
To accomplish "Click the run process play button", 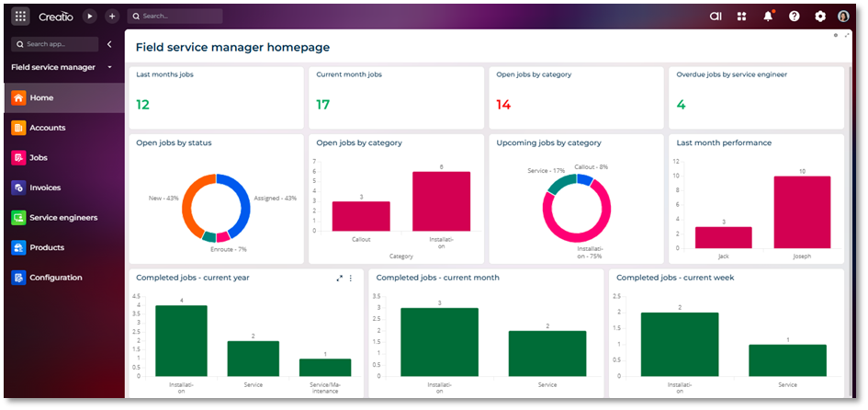I will tap(89, 16).
